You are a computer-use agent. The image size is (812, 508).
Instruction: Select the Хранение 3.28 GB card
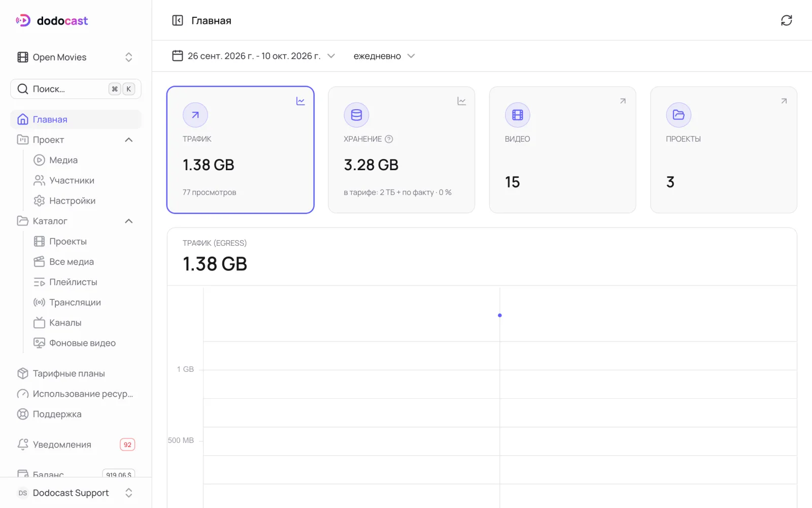(401, 150)
